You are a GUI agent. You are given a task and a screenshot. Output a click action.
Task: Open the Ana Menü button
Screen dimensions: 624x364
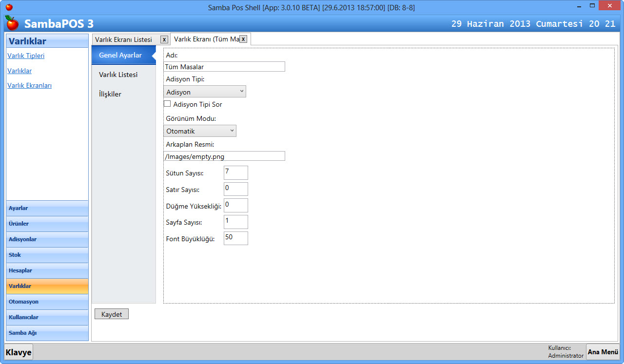coord(603,352)
